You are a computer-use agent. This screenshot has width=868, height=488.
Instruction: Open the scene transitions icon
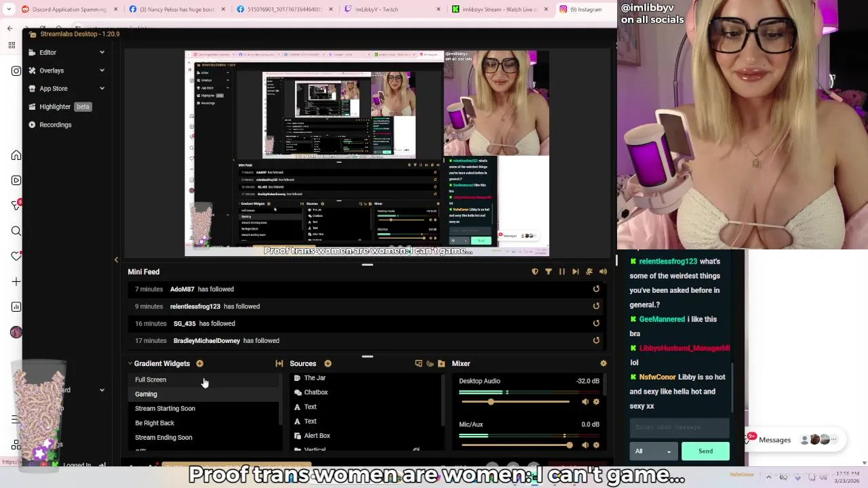pyautogui.click(x=279, y=364)
